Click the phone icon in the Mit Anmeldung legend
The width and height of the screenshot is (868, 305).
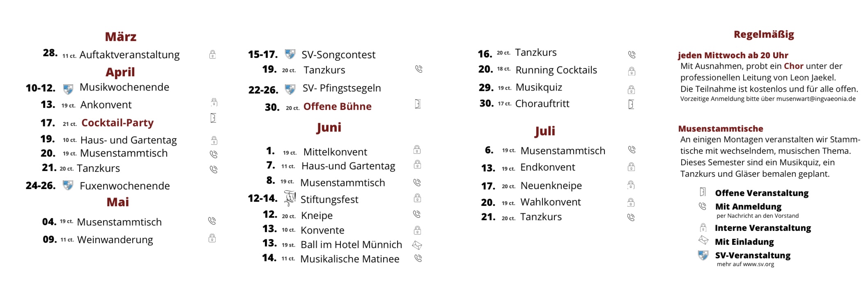tap(703, 206)
